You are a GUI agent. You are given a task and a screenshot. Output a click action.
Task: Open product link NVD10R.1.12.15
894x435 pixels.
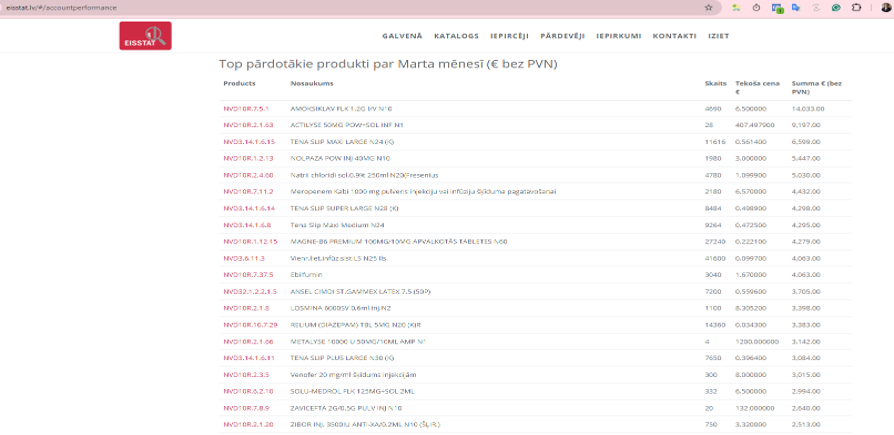tap(250, 242)
